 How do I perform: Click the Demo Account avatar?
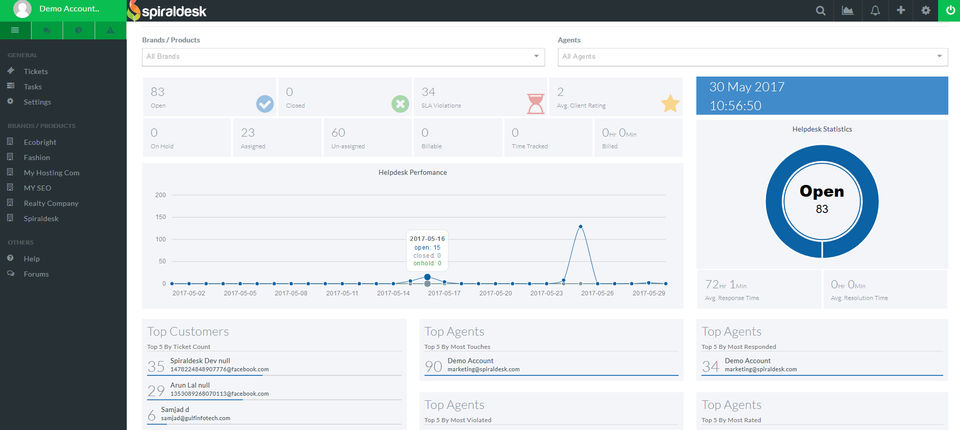coord(22,11)
